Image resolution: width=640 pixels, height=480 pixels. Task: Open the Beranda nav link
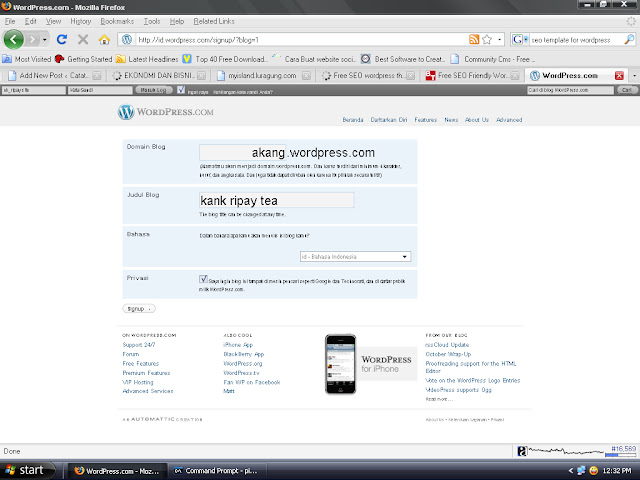[353, 120]
